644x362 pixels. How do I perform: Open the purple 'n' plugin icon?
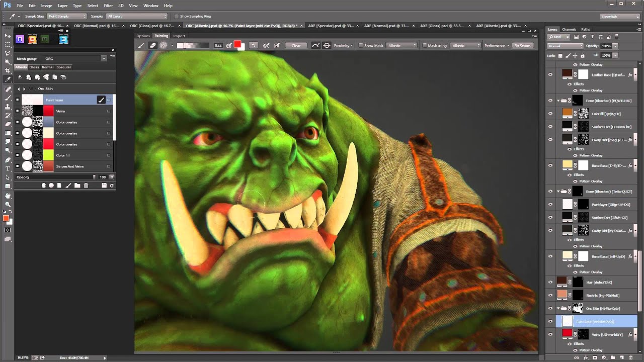click(20, 39)
